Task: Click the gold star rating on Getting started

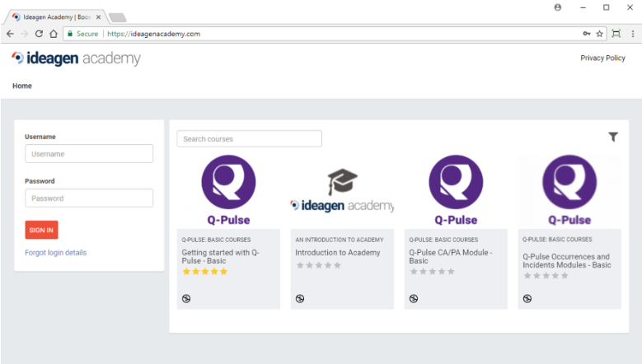Action: tap(204, 271)
